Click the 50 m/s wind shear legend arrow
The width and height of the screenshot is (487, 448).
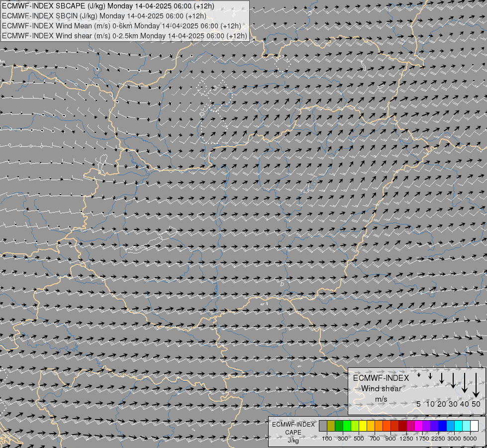point(476,385)
